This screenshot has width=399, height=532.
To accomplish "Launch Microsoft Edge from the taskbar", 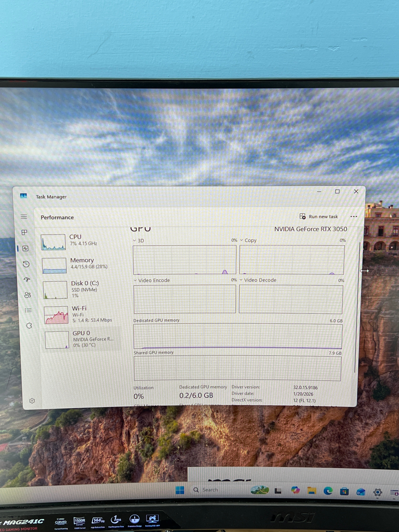I will click(328, 491).
